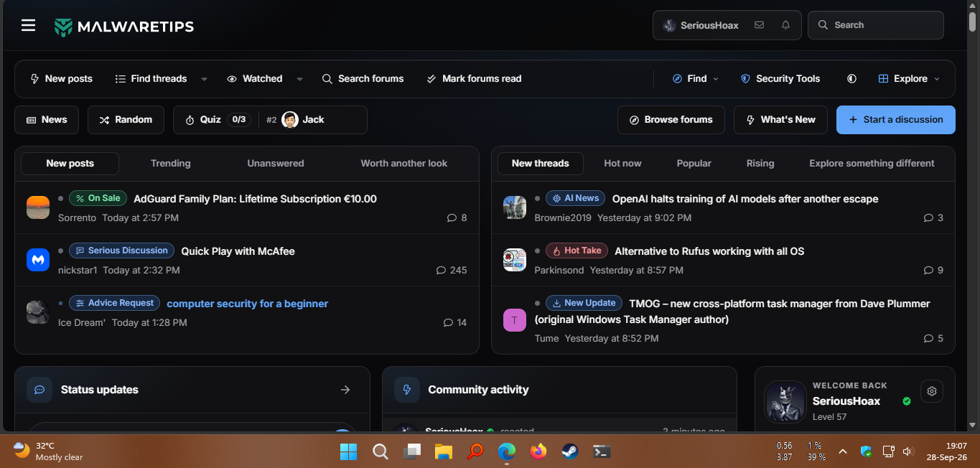Image resolution: width=980 pixels, height=468 pixels.
Task: Click Mark forums read
Action: coord(474,79)
